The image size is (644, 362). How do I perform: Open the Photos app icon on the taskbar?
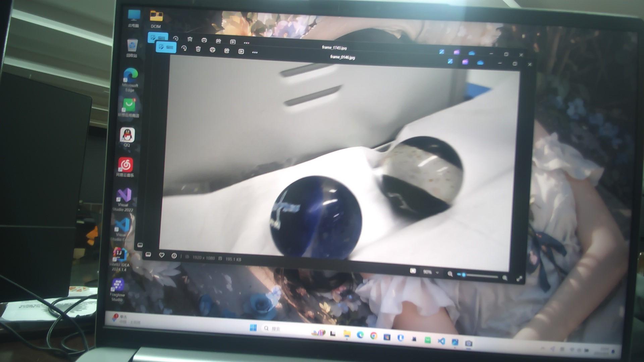[455, 342]
